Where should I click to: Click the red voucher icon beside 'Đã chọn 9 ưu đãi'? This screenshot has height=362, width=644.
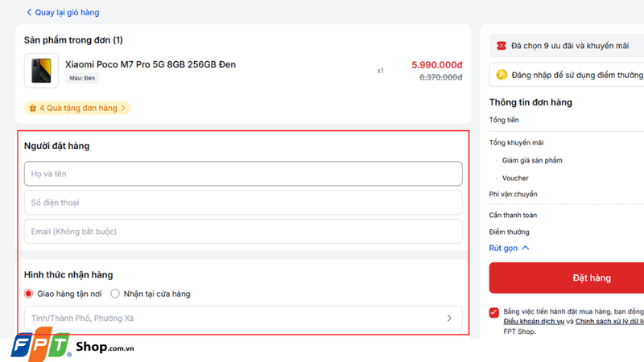click(501, 46)
